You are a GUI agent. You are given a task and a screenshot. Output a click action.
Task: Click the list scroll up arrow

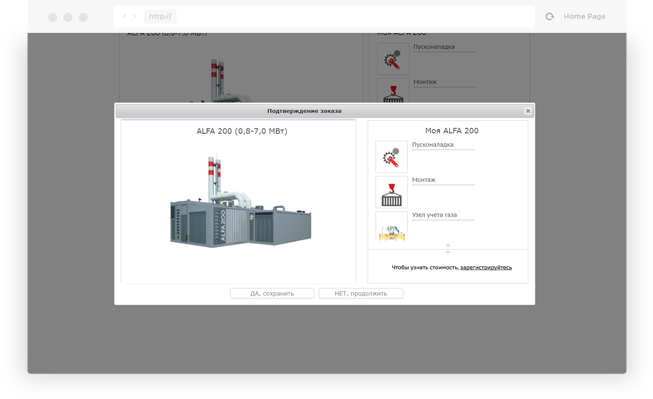point(448,245)
